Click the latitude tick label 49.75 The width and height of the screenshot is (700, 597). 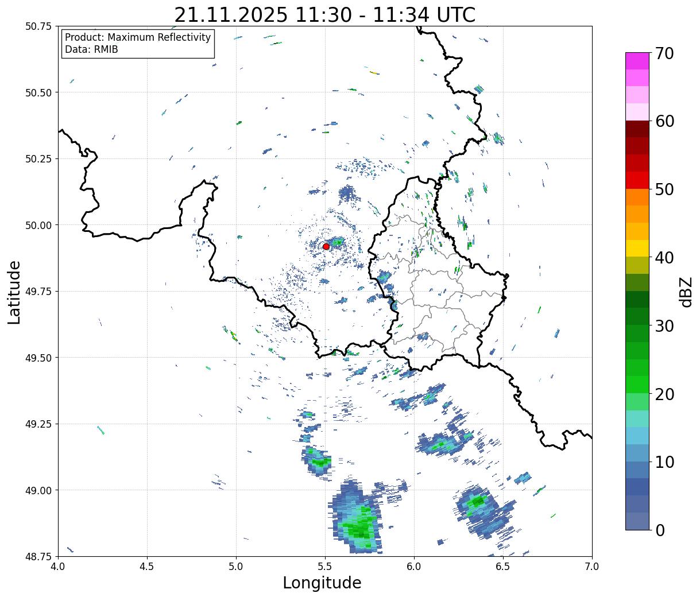point(38,292)
